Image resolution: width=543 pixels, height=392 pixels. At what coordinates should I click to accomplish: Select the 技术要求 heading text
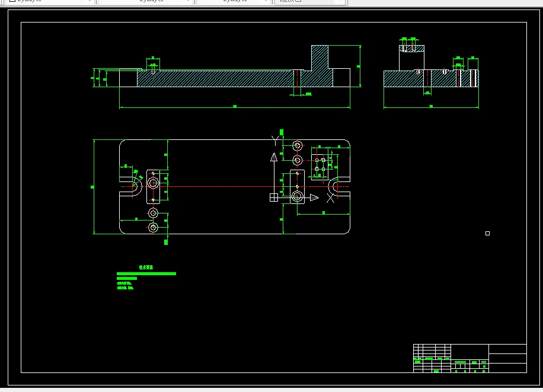146,267
